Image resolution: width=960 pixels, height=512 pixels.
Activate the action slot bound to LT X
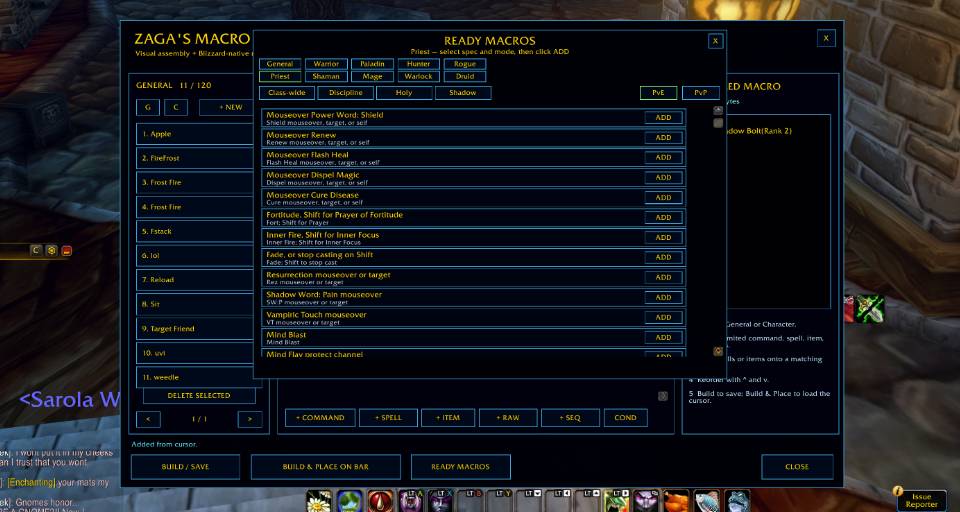pos(440,501)
